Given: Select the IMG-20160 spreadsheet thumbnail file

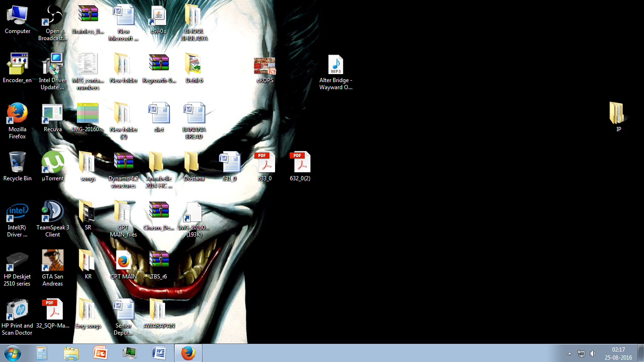Looking at the screenshot, I should 88,118.
